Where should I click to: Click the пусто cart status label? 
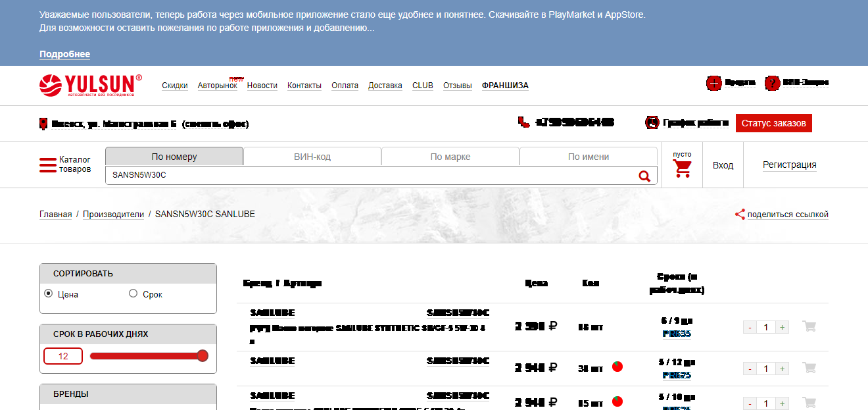683,154
